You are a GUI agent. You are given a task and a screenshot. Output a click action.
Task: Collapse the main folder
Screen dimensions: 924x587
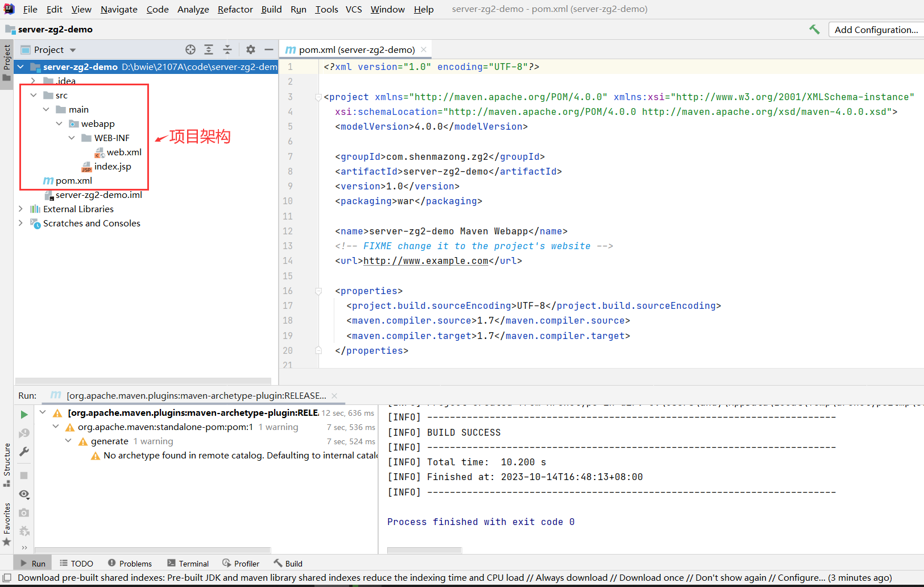(x=46, y=109)
